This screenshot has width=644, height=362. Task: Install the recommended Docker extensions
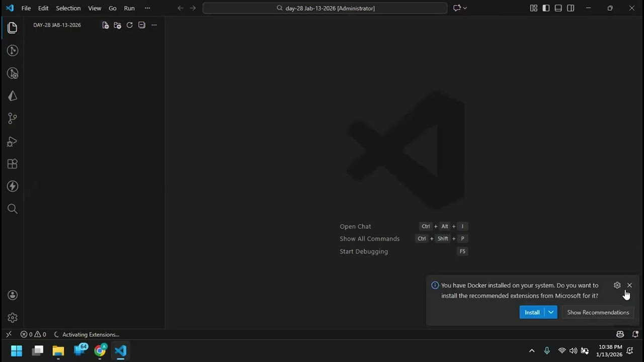coord(532,312)
